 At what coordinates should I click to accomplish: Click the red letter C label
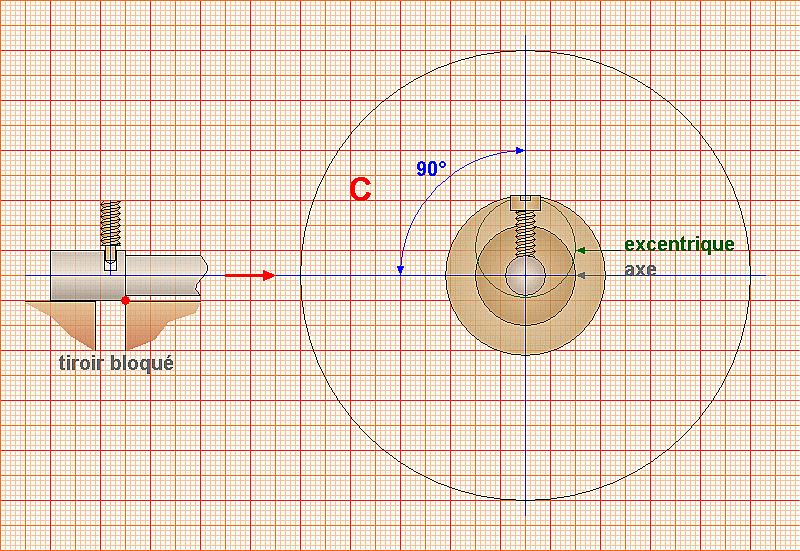(361, 188)
